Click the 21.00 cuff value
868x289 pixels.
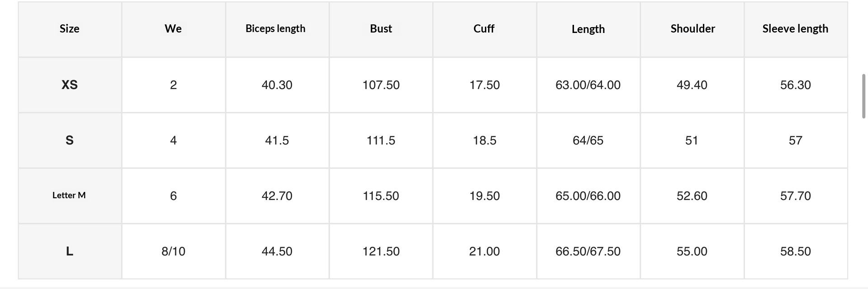tap(484, 252)
